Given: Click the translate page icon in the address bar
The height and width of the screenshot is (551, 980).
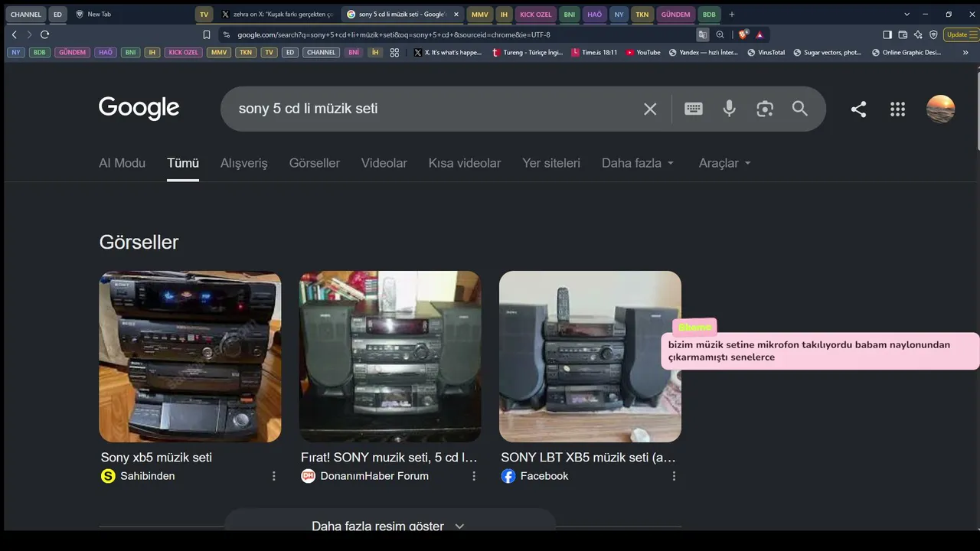Looking at the screenshot, I should (x=702, y=34).
